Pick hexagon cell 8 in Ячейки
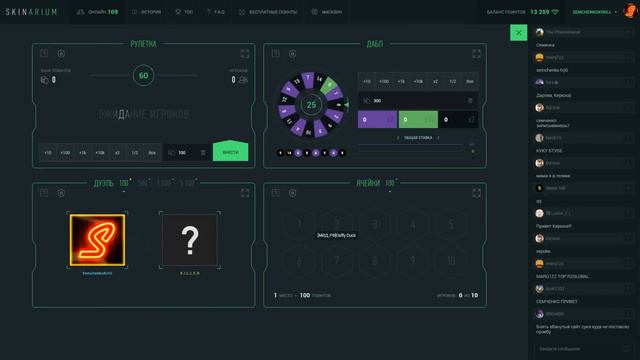Image resolution: width=640 pixels, height=360 pixels. point(375,261)
